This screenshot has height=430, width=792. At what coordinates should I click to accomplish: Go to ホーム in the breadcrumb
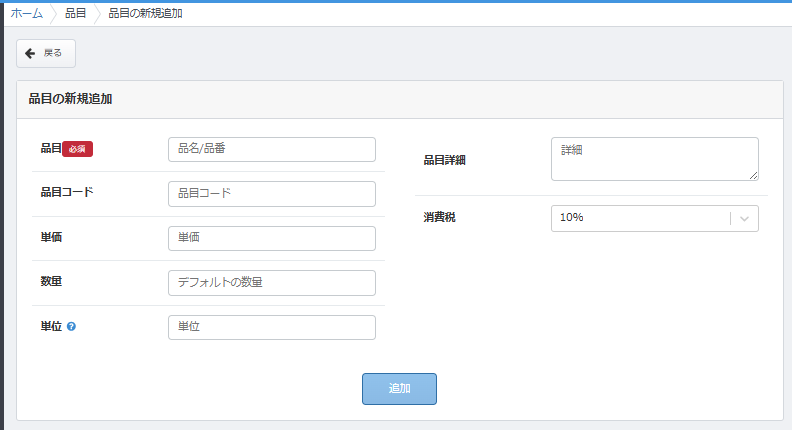(x=27, y=13)
